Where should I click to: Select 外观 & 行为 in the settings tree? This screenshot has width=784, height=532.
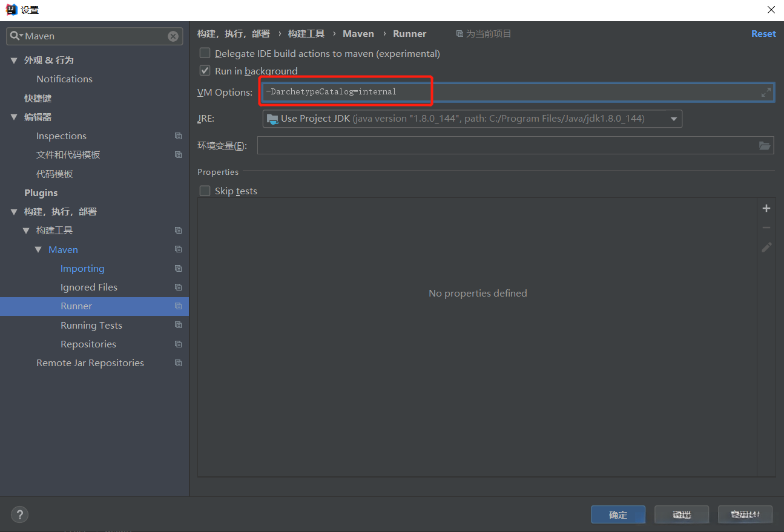[x=49, y=61]
